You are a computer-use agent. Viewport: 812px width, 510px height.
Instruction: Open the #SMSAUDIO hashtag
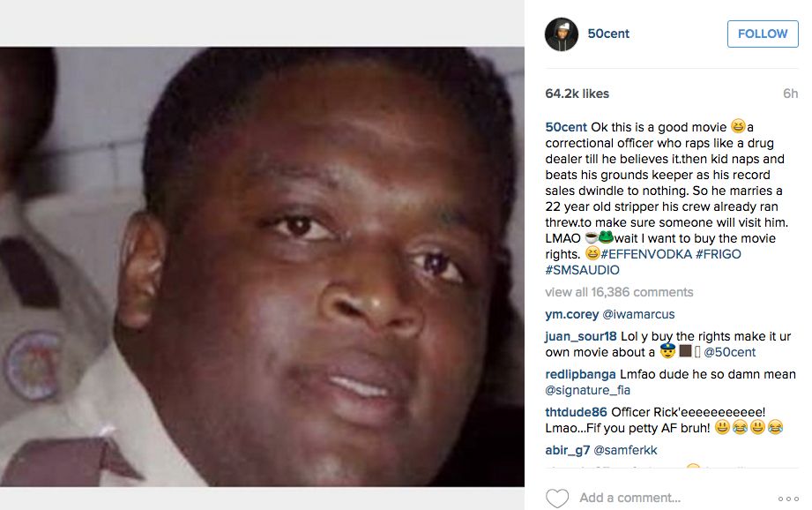pyautogui.click(x=582, y=270)
